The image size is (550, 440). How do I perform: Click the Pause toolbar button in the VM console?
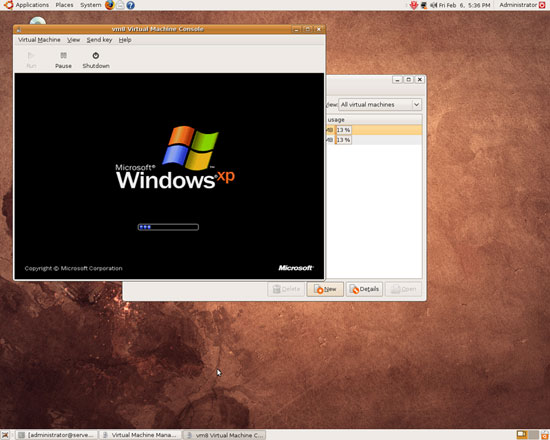click(x=63, y=60)
